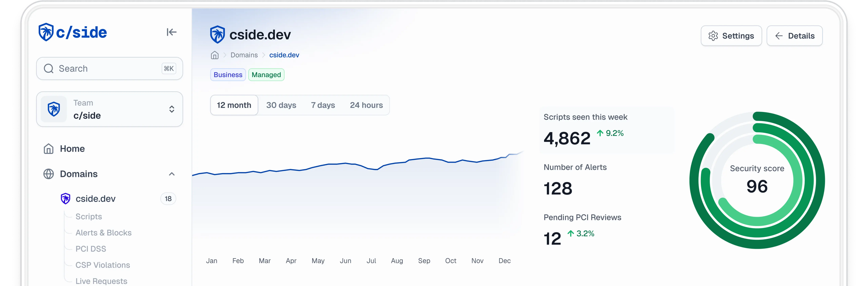Click the 128 alerts value

(558, 189)
